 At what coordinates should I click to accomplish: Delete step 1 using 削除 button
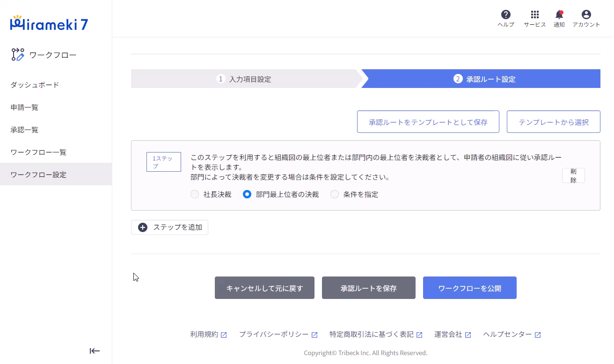coord(573,175)
